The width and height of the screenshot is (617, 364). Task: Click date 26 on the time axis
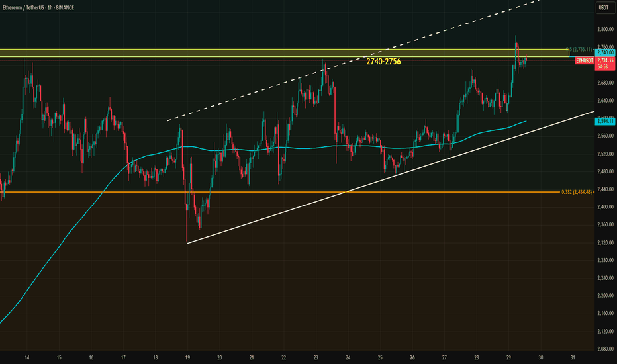(412, 357)
